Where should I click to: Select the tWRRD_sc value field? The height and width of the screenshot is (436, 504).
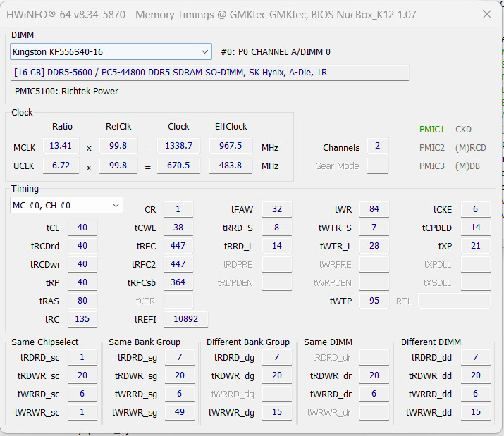pos(82,394)
